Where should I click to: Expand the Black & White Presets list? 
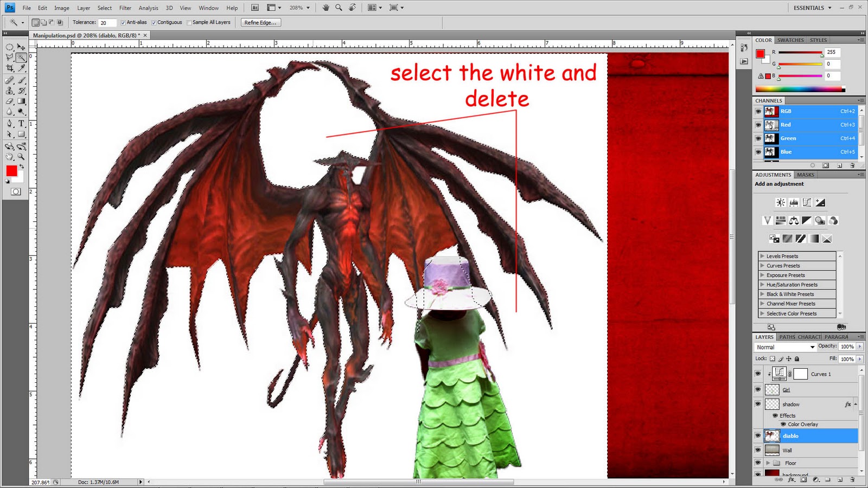(x=762, y=294)
